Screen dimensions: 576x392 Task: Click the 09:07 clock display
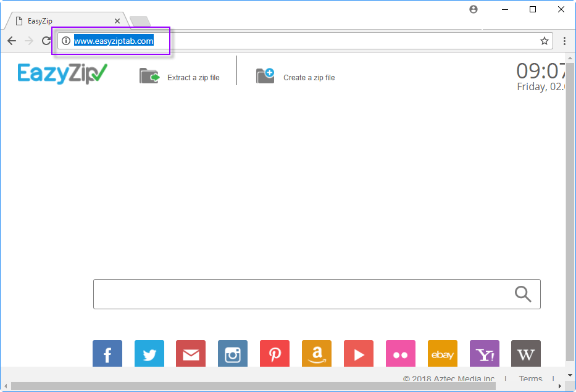(x=540, y=71)
